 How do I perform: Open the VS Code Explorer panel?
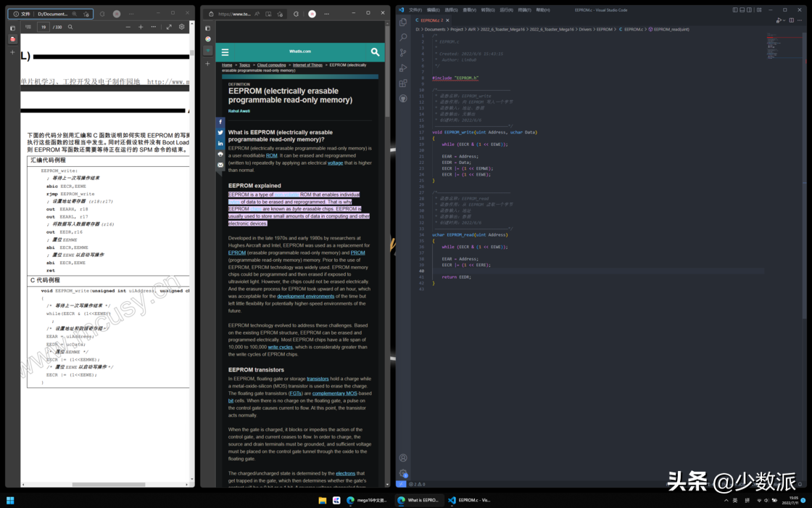coord(403,22)
